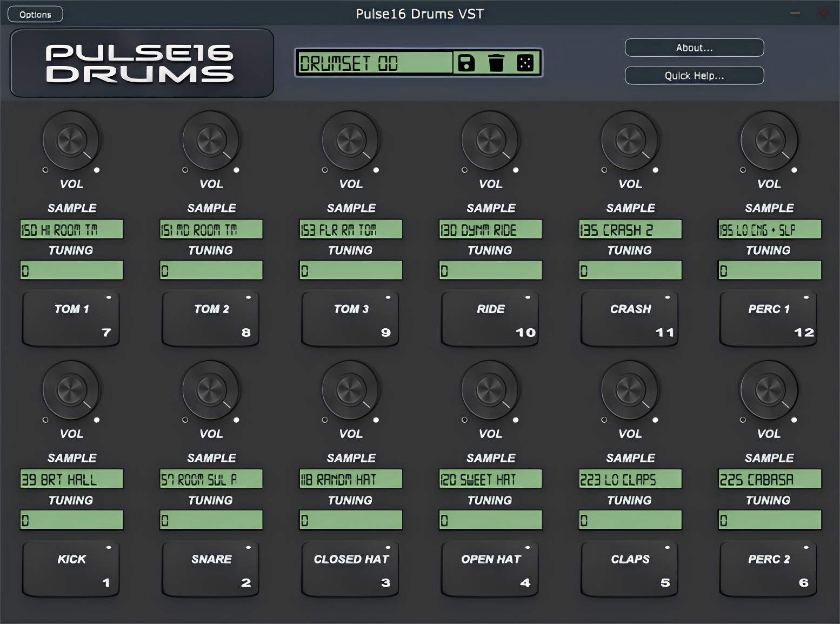Open the Options menu
840x624 pixels.
35,14
